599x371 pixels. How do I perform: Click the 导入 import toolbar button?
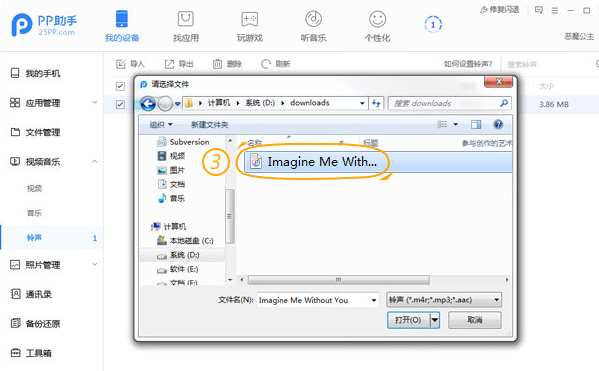[130, 64]
